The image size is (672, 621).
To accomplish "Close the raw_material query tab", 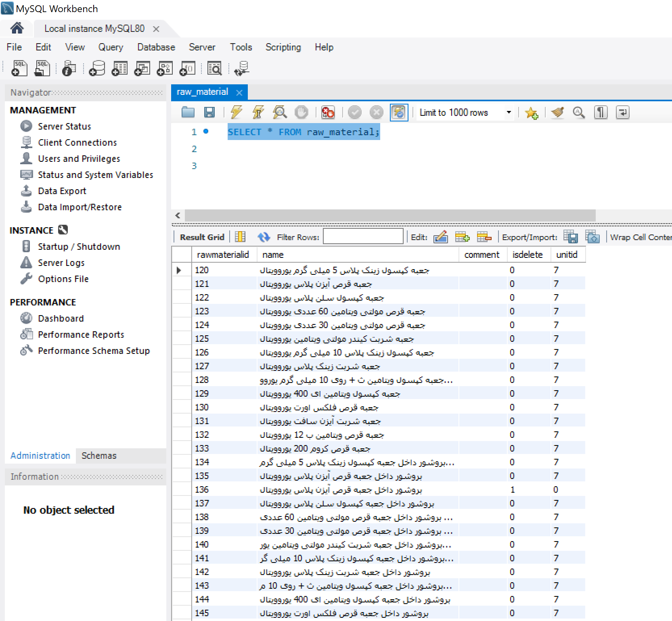I will [x=239, y=92].
